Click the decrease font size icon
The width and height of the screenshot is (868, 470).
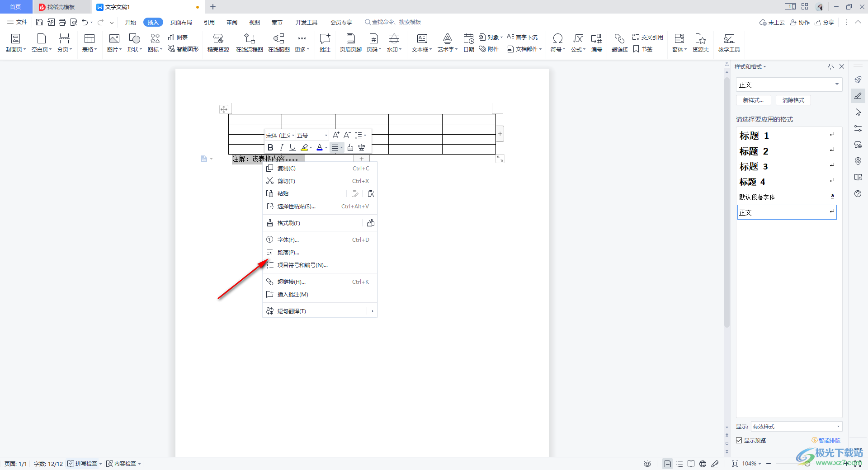[347, 135]
